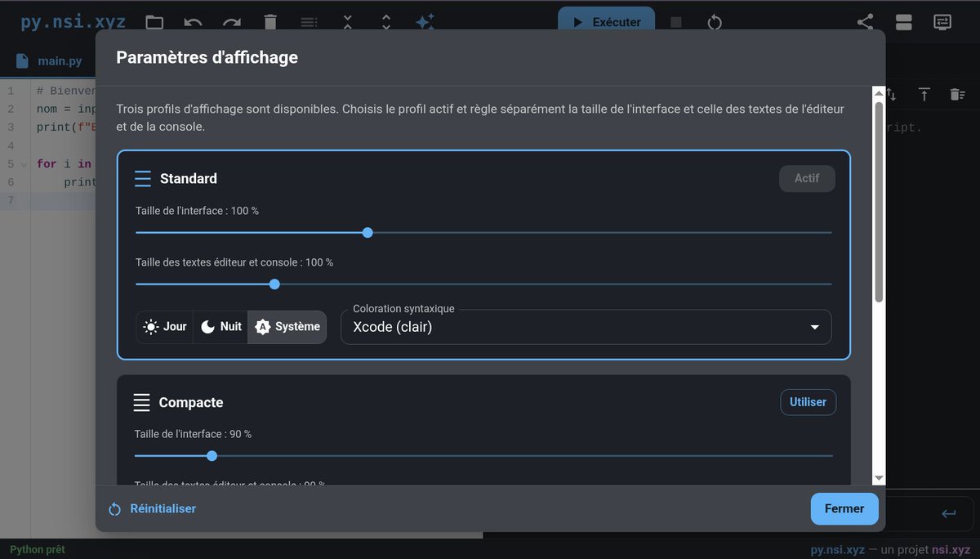This screenshot has height=559, width=980.
Task: Click the undo arrow icon
Action: tap(193, 22)
